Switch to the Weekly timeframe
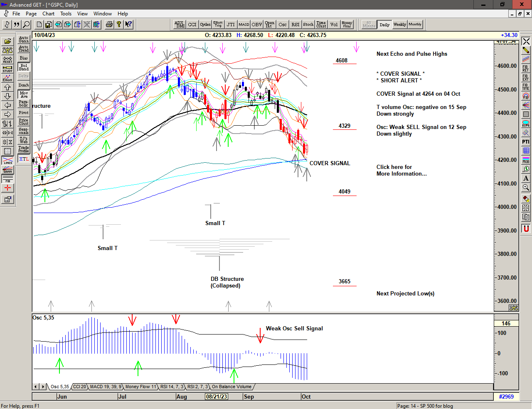The image size is (532, 409). (x=399, y=25)
